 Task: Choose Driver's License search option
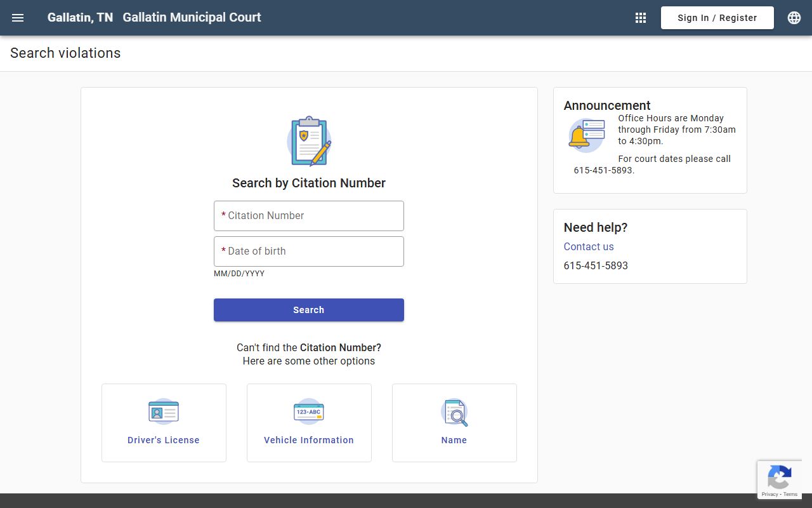coord(164,440)
